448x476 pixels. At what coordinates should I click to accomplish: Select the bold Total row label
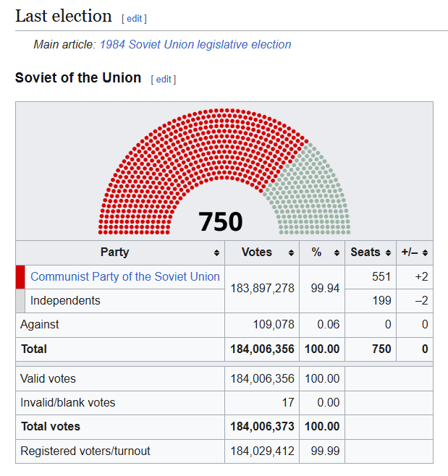pyautogui.click(x=34, y=349)
